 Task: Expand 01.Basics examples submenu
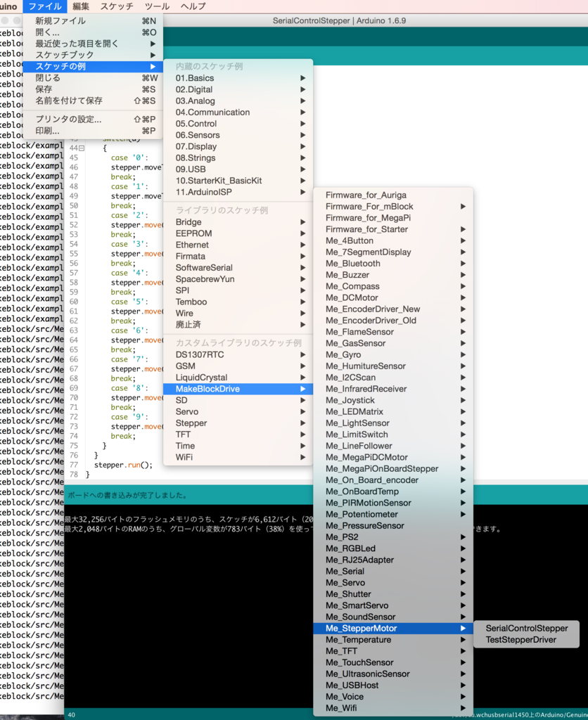point(238,78)
